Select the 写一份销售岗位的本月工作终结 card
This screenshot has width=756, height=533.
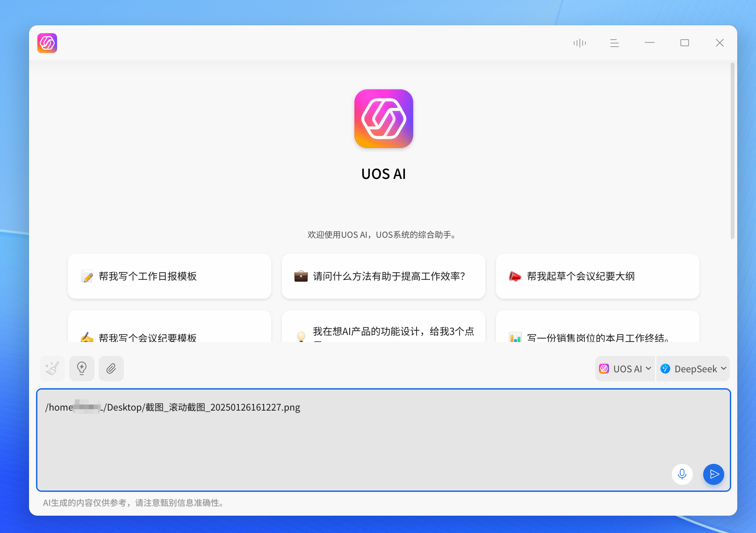coord(598,327)
